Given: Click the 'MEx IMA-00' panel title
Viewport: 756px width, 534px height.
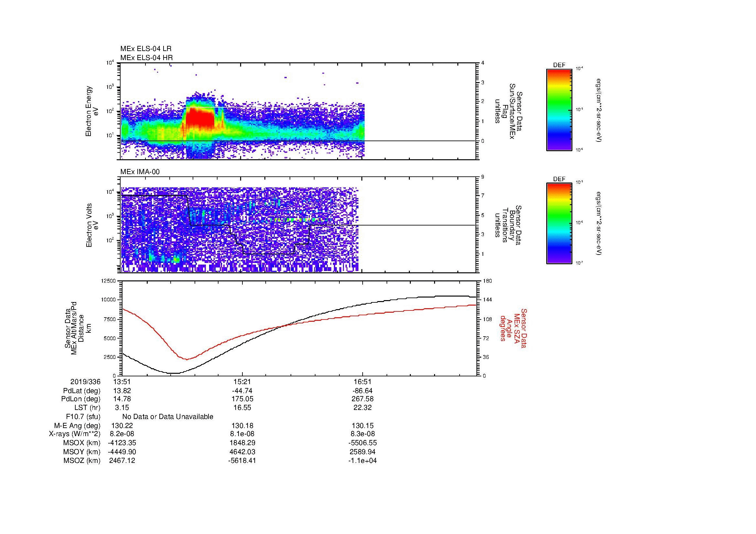Looking at the screenshot, I should (x=140, y=172).
